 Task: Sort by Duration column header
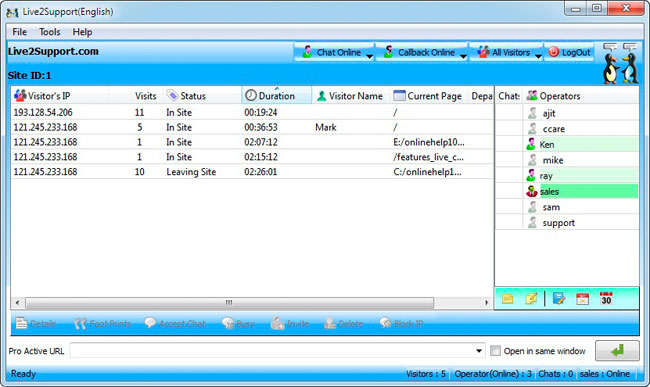click(276, 96)
